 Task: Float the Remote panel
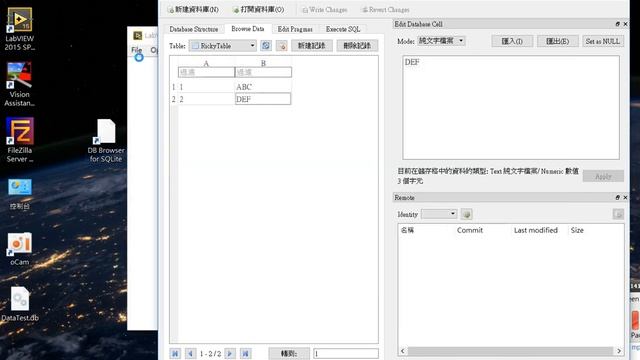click(x=618, y=198)
